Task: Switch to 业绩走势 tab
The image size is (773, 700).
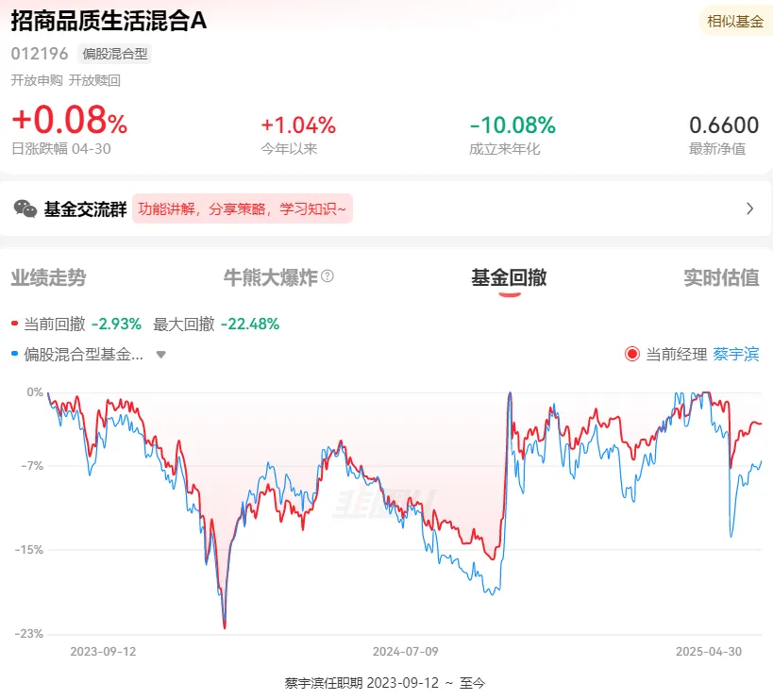Action: tap(48, 277)
